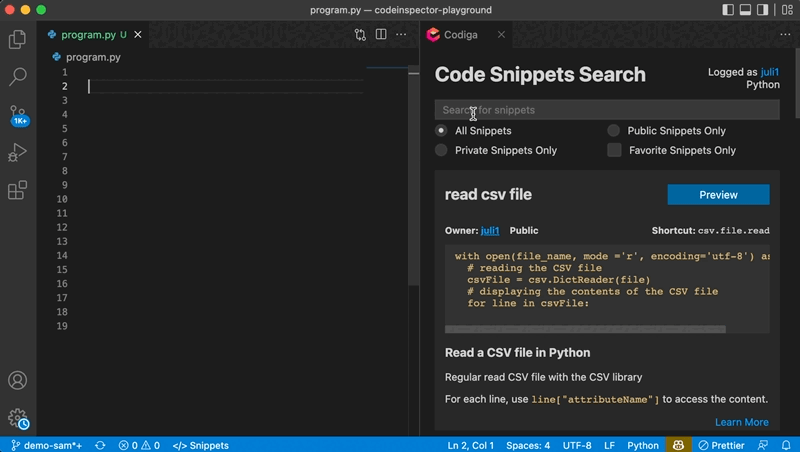Click the notifications bell in status bar
This screenshot has height=452, width=800.
pyautogui.click(x=786, y=445)
